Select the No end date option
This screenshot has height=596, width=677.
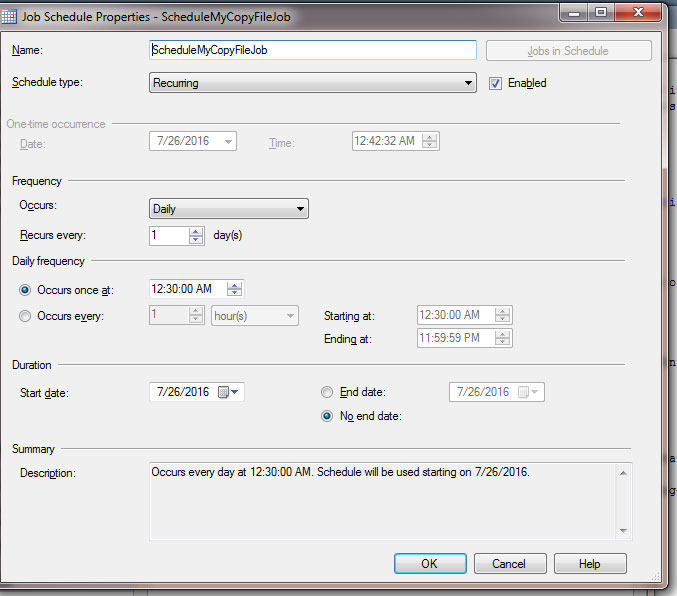(x=327, y=416)
